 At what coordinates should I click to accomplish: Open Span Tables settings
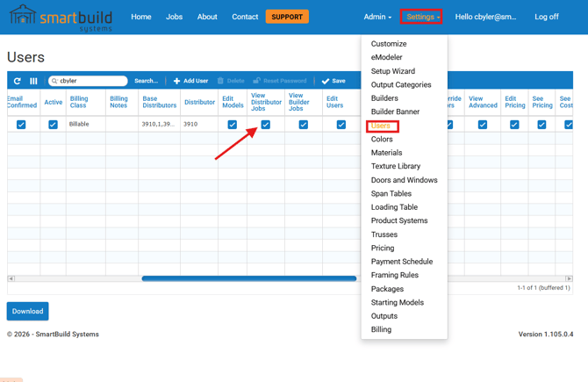[x=391, y=193]
